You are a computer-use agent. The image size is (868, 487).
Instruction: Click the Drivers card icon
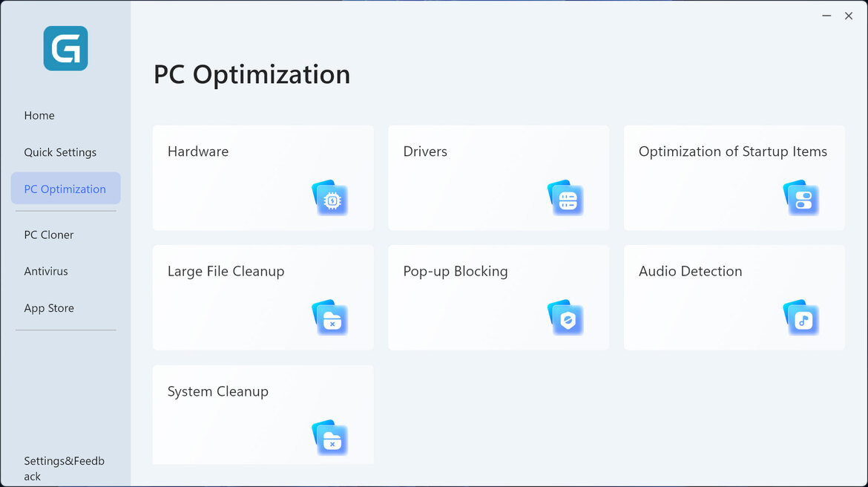pos(566,199)
